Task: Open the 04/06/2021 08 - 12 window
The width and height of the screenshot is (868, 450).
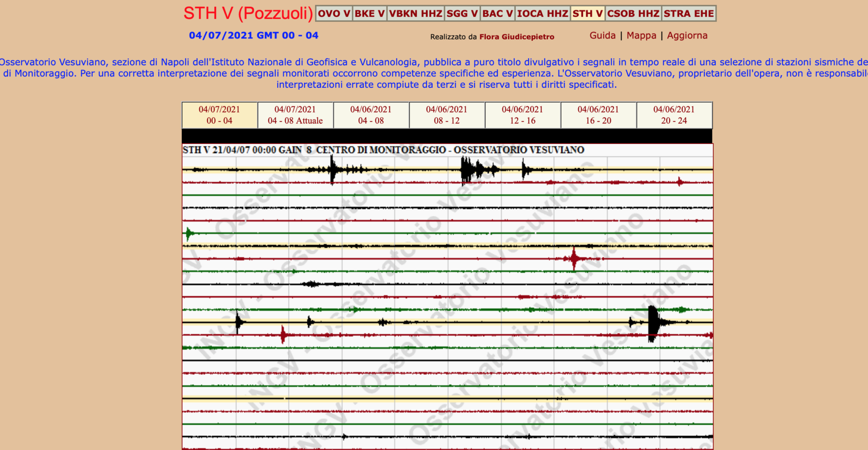Action: coord(447,115)
